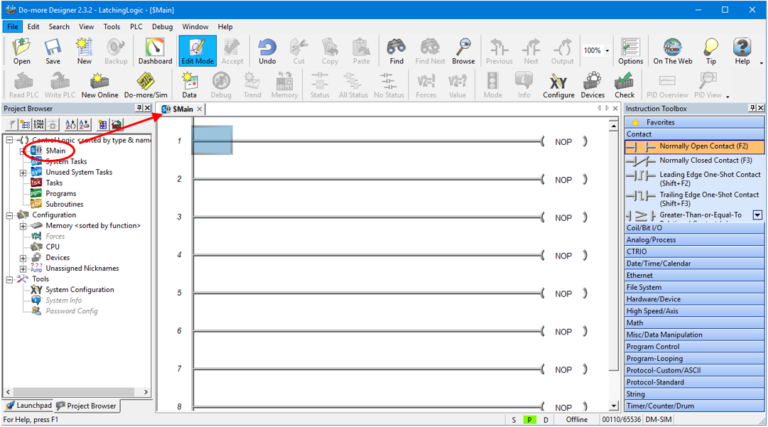Open the Options dialog icon
Viewport: 768px width, 427px height.
[630, 51]
